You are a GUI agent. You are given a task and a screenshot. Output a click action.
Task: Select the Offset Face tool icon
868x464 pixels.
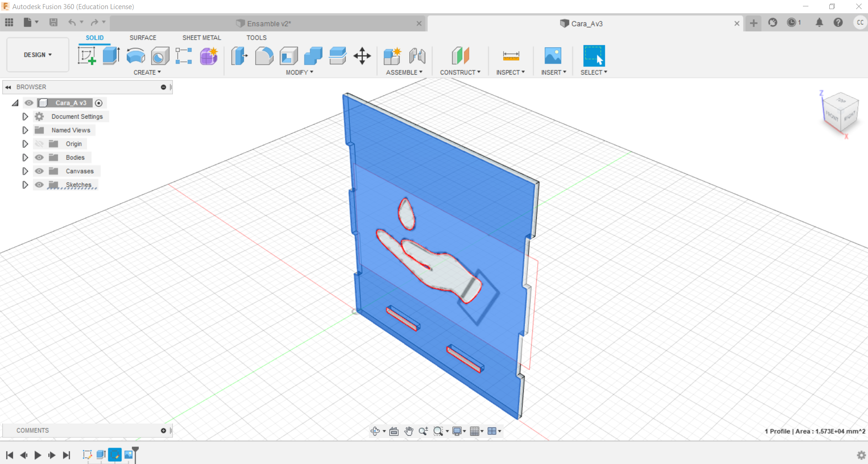pos(338,56)
